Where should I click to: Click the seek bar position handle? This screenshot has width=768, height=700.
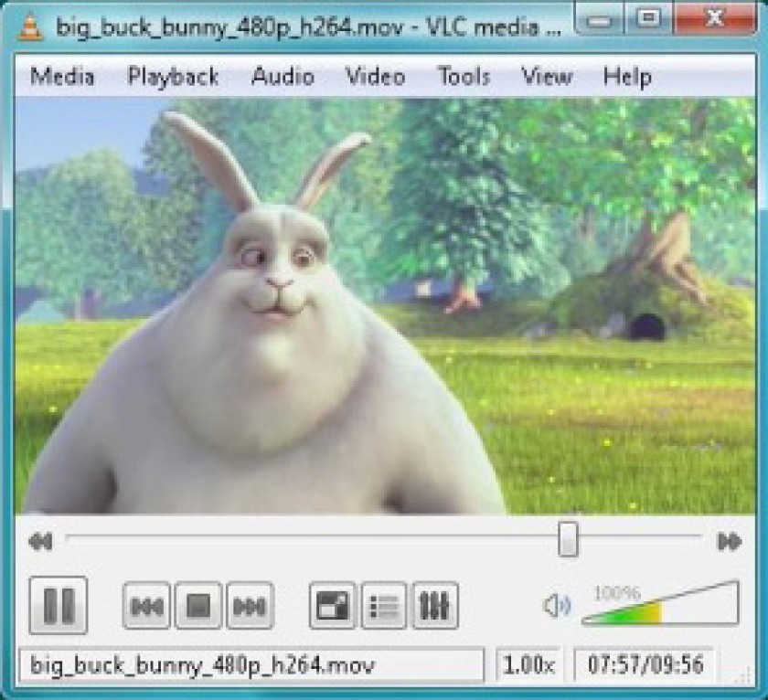click(x=568, y=539)
